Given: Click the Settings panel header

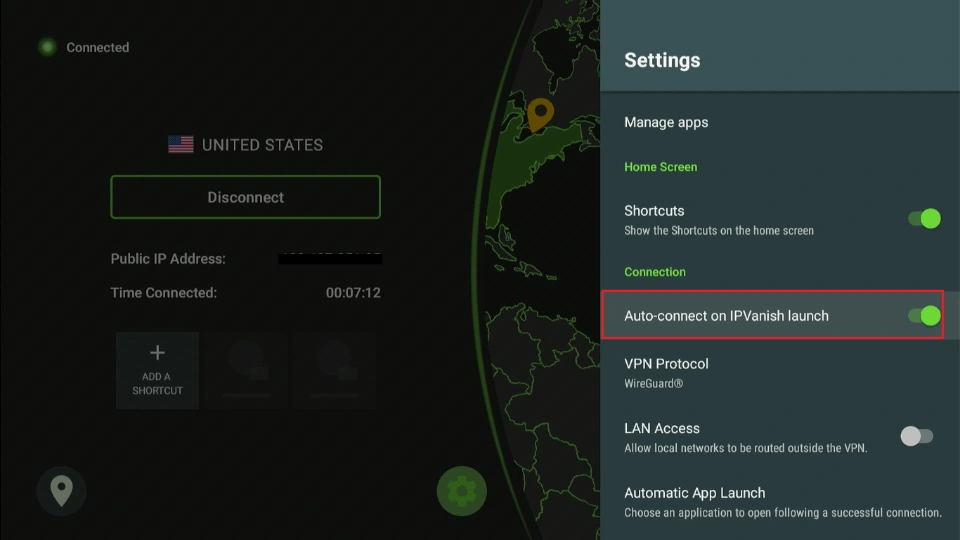Looking at the screenshot, I should click(x=662, y=60).
